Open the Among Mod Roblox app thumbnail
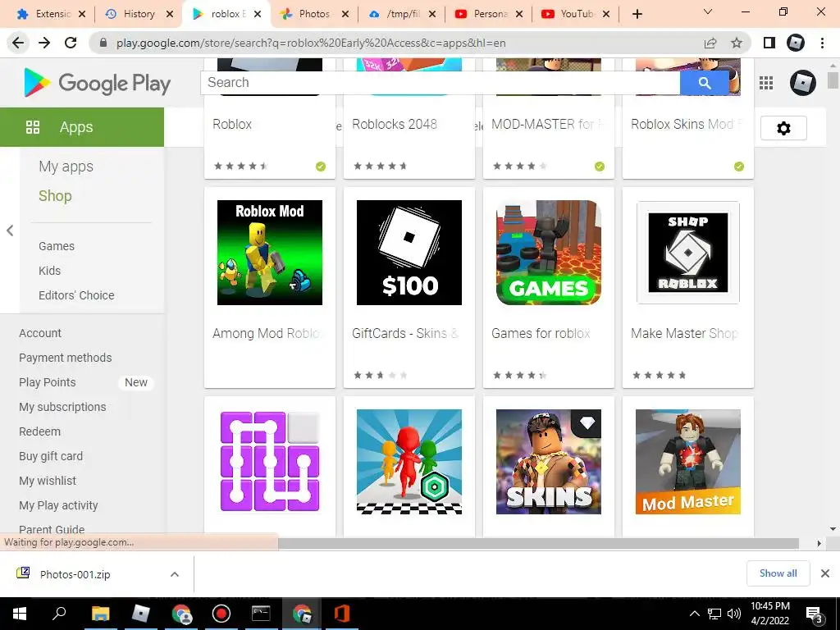 click(x=269, y=253)
